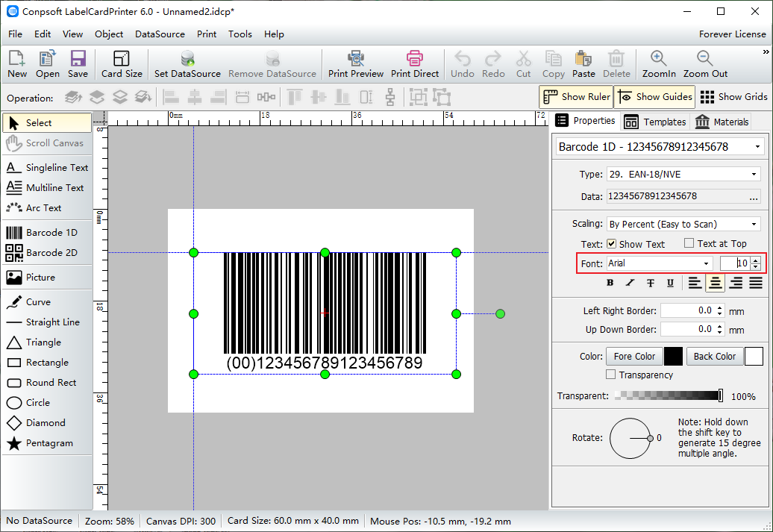Screen dimensions: 773x532
Task: Choose the Curve drawing tool
Action: [x=47, y=301]
